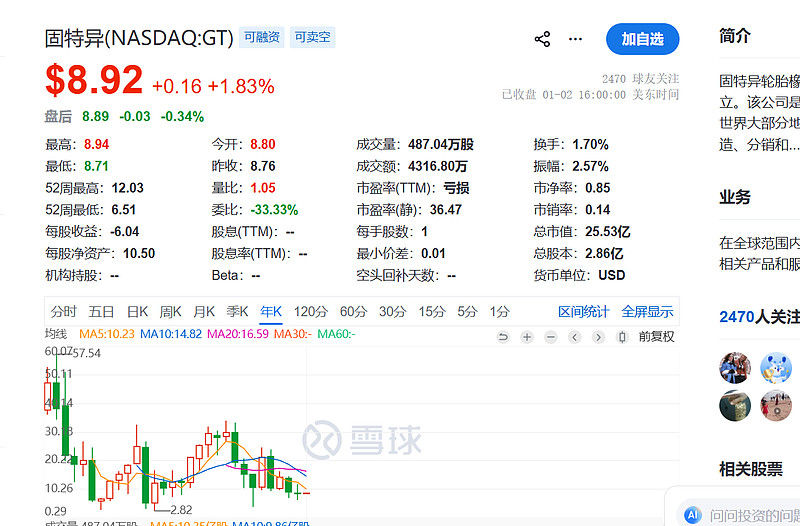Switch to the 季K chart tab
The image size is (800, 526).
[x=237, y=312]
